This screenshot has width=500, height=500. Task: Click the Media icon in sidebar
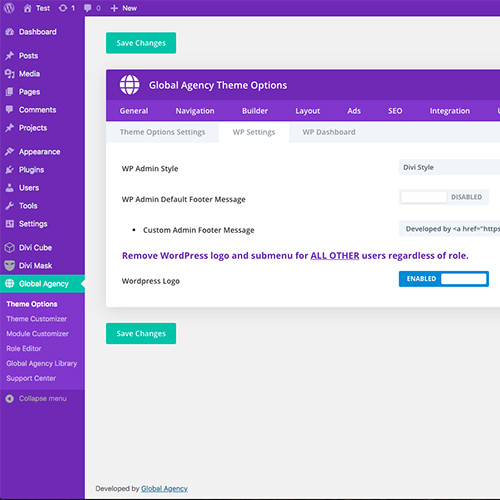pyautogui.click(x=10, y=74)
